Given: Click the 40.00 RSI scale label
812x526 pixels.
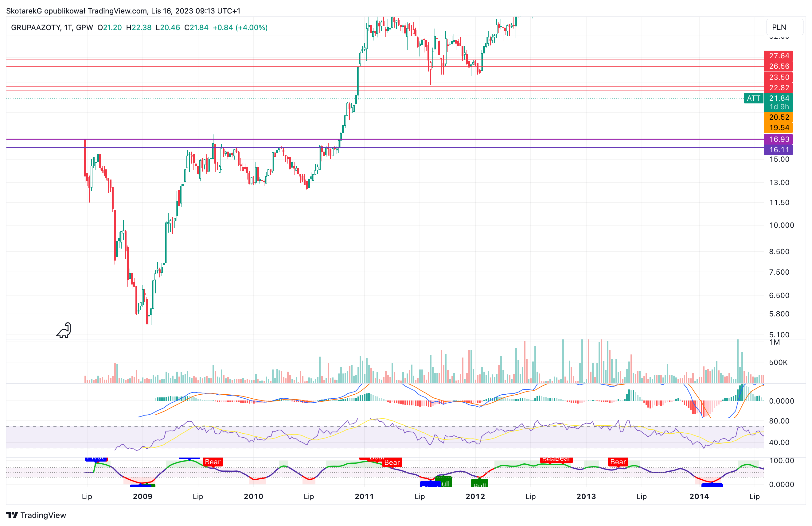Looking at the screenshot, I should point(779,443).
